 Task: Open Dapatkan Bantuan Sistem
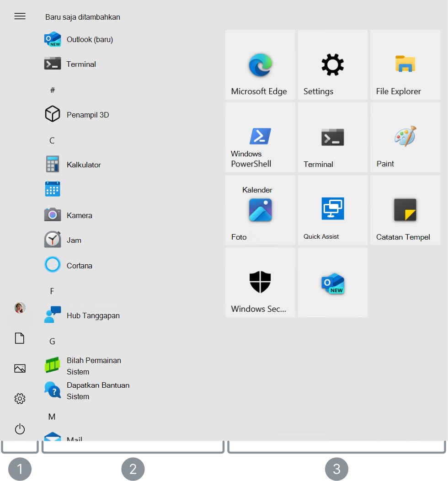pos(87,390)
